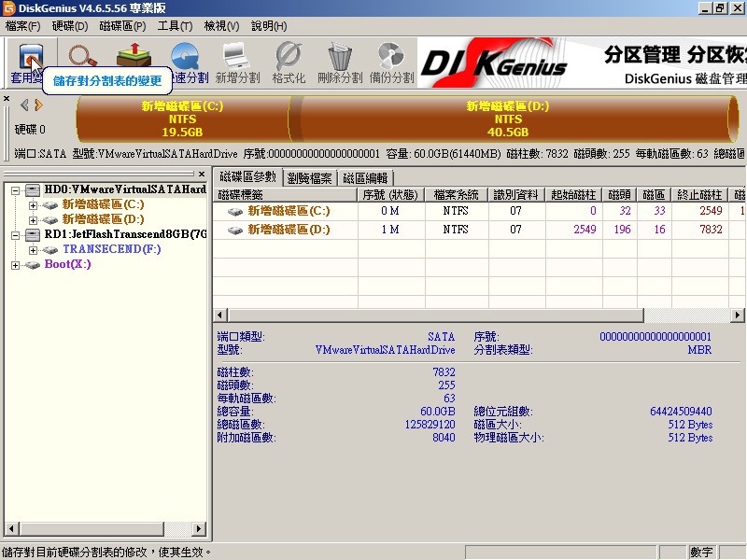Image resolution: width=747 pixels, height=560 pixels.
Task: Click the Format (格式化) toolbar icon
Action: pyautogui.click(x=289, y=62)
